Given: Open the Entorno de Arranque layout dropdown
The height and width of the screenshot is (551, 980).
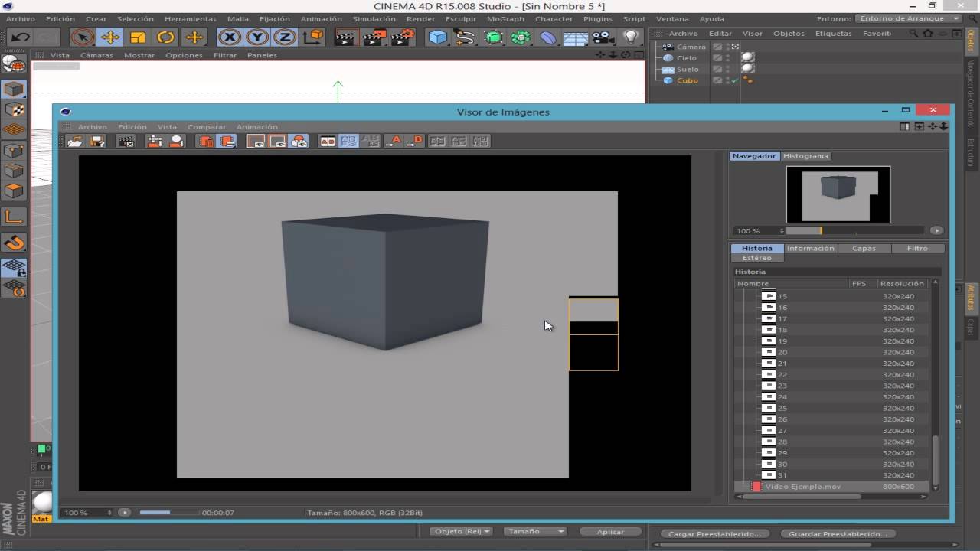Looking at the screenshot, I should 909,18.
